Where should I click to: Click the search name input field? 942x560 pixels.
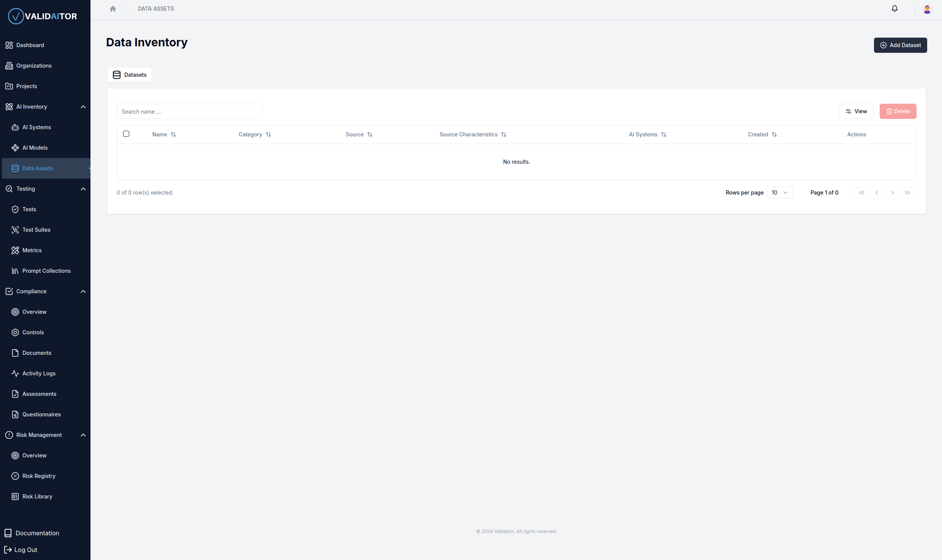click(x=189, y=111)
